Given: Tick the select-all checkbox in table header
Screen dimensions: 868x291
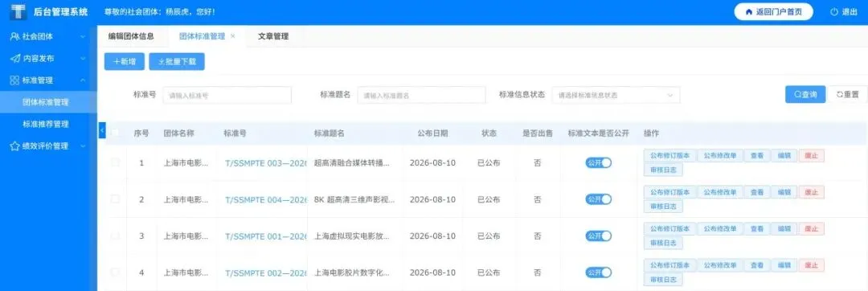Looking at the screenshot, I should pyautogui.click(x=115, y=133).
